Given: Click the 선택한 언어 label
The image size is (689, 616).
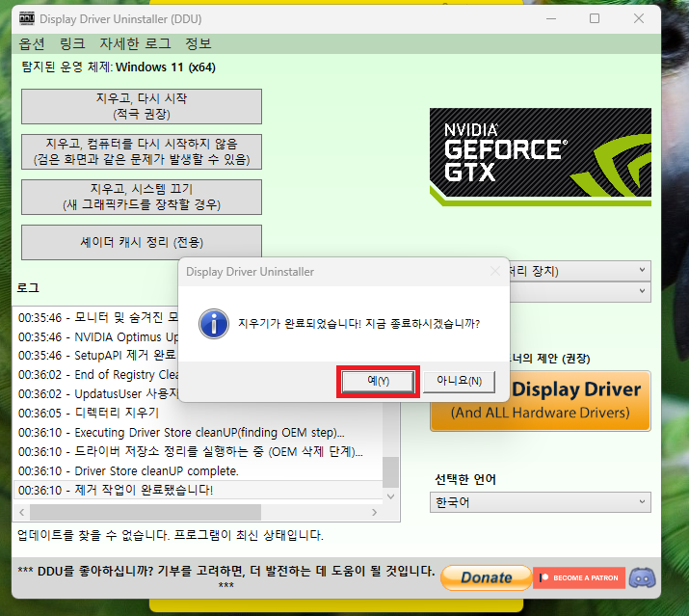Looking at the screenshot, I should tap(465, 479).
